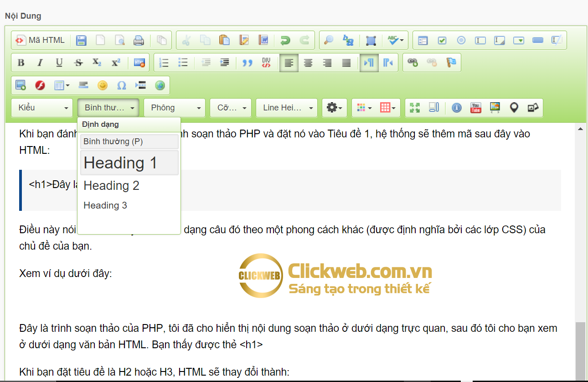Toggle strikethrough formatting
The image size is (588, 382).
pyautogui.click(x=78, y=63)
